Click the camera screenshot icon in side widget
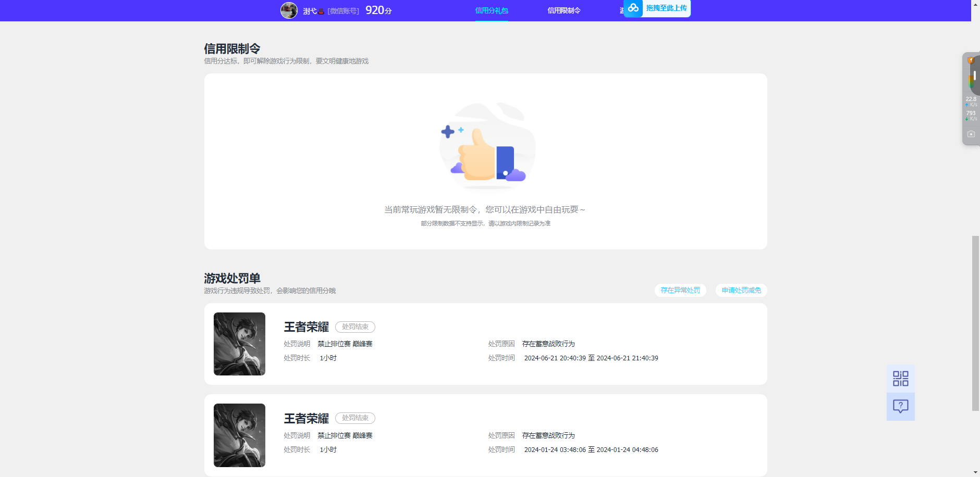 click(x=971, y=134)
